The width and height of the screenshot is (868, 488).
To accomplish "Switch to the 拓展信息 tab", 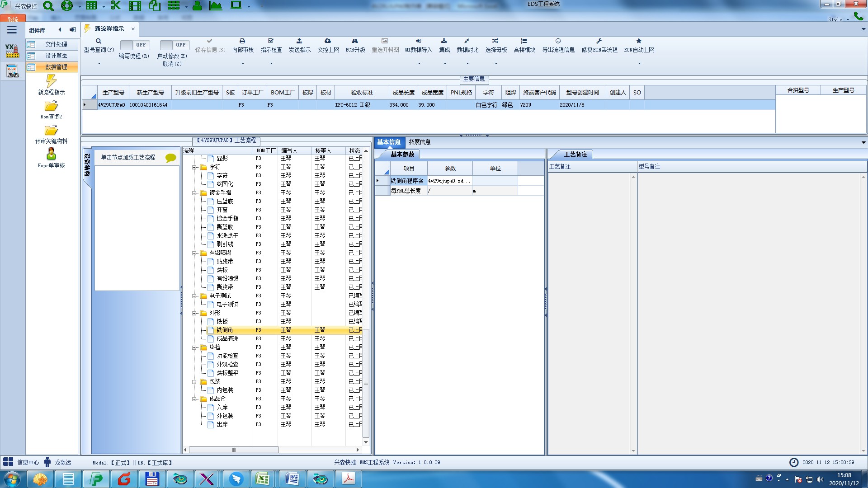I will [420, 142].
